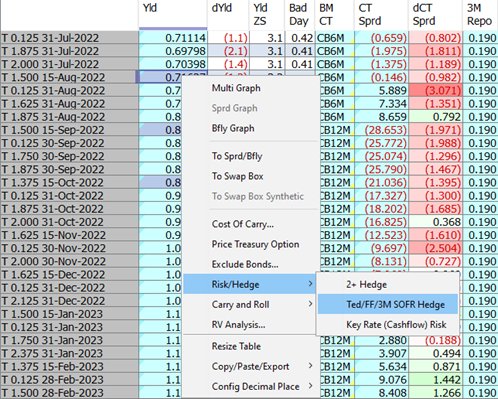Click dYld column header

[228, 15]
